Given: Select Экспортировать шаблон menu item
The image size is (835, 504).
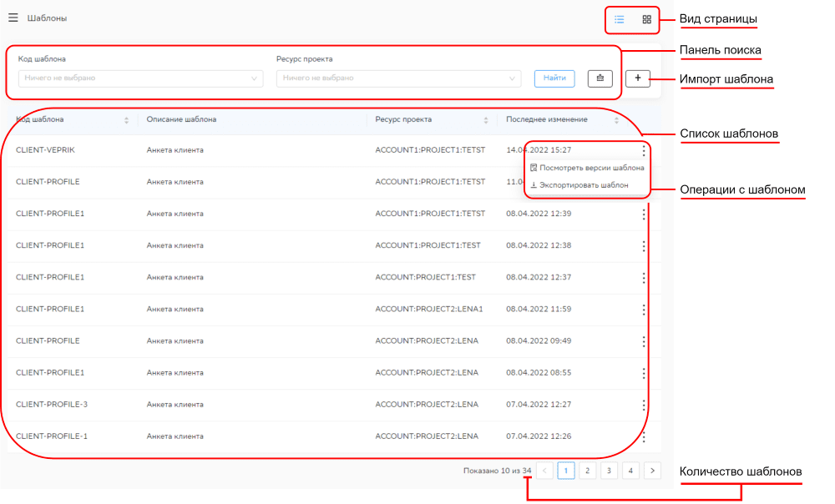Looking at the screenshot, I should [x=584, y=185].
